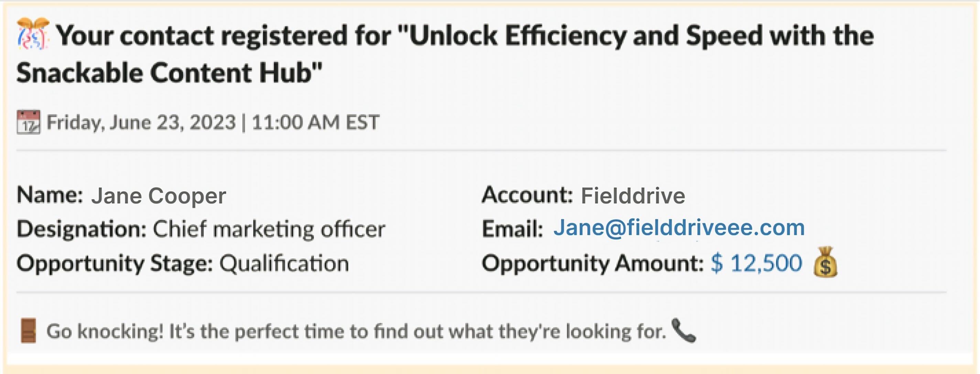The image size is (980, 374).
Task: Click the webinar title heading text
Action: (445, 54)
